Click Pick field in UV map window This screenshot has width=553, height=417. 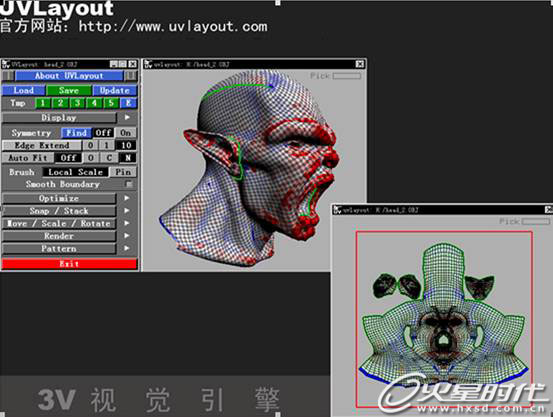tap(536, 222)
